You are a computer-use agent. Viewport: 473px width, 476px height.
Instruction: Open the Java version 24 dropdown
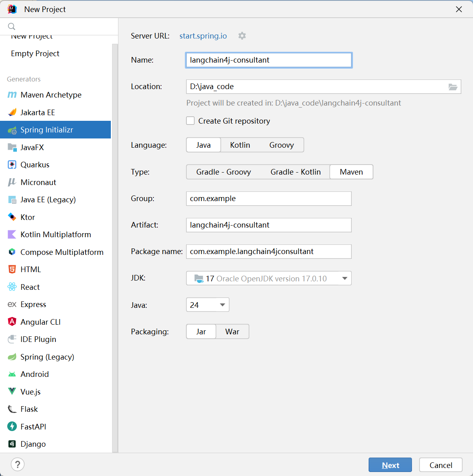[x=208, y=305]
